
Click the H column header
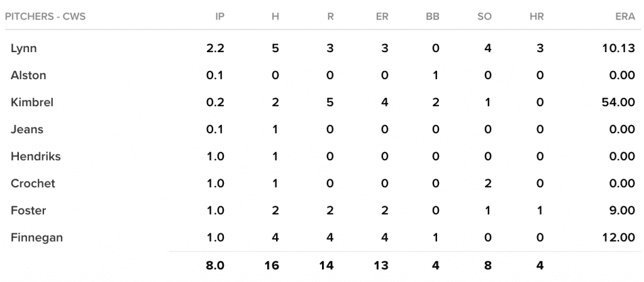(x=275, y=17)
